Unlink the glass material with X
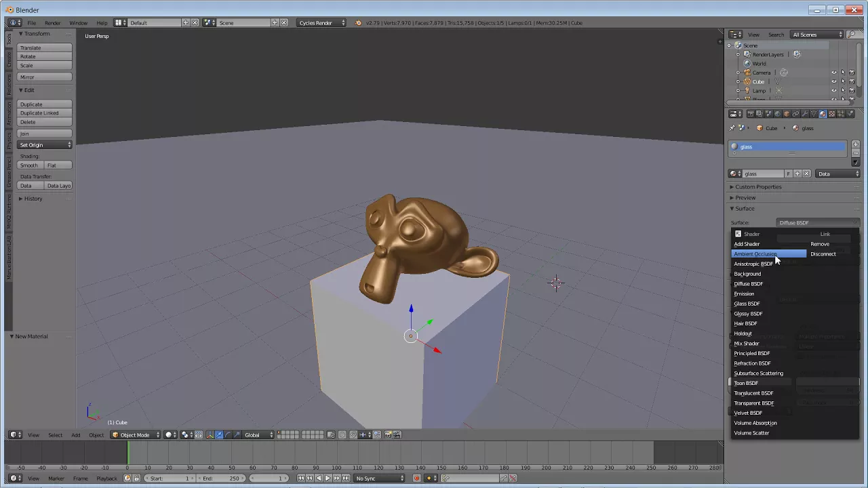This screenshot has width=868, height=488. tap(806, 174)
